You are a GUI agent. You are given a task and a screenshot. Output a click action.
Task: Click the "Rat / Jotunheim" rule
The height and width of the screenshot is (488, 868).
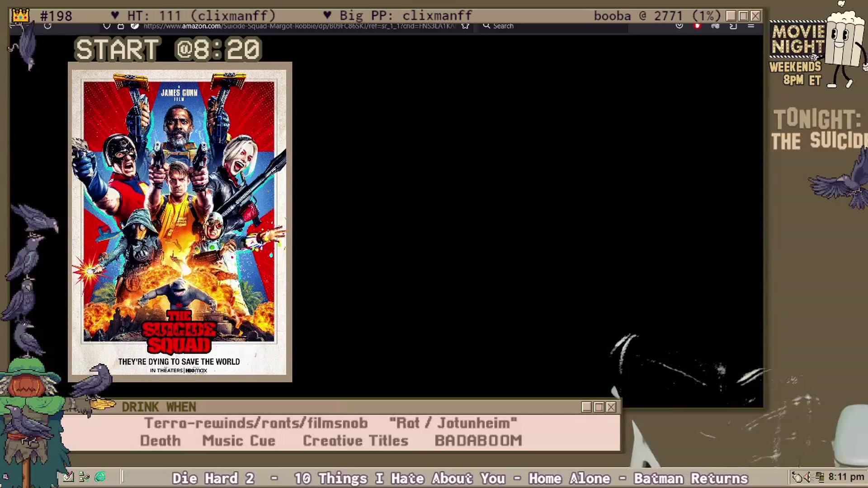coord(453,423)
